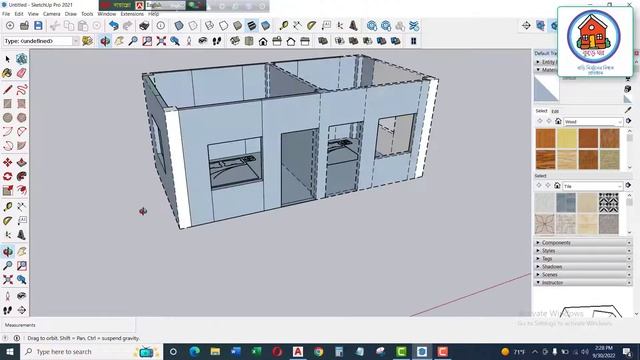Choose the pink Eraser tool
Image resolution: width=640 pixels, height=360 pixels.
[22, 73]
